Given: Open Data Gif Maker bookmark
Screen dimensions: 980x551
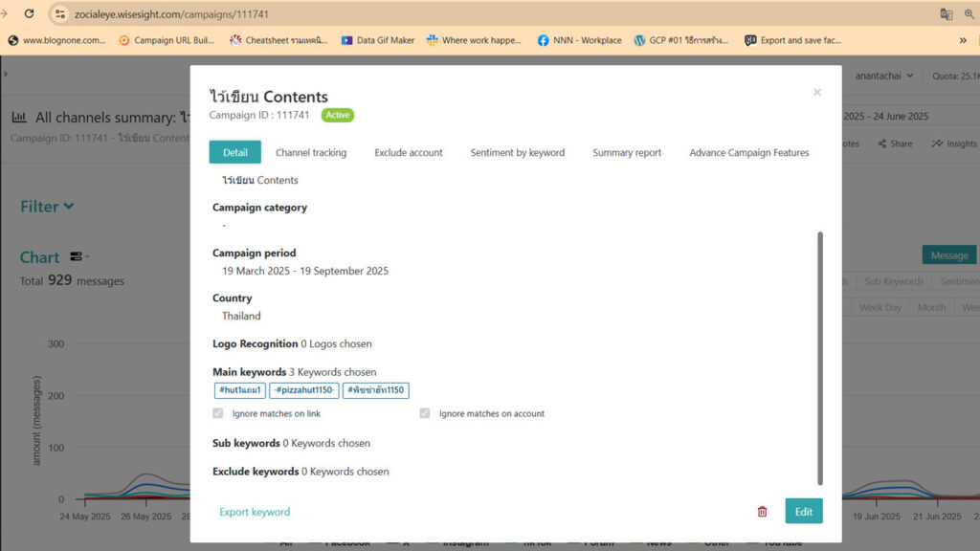Looking at the screenshot, I should [x=377, y=40].
